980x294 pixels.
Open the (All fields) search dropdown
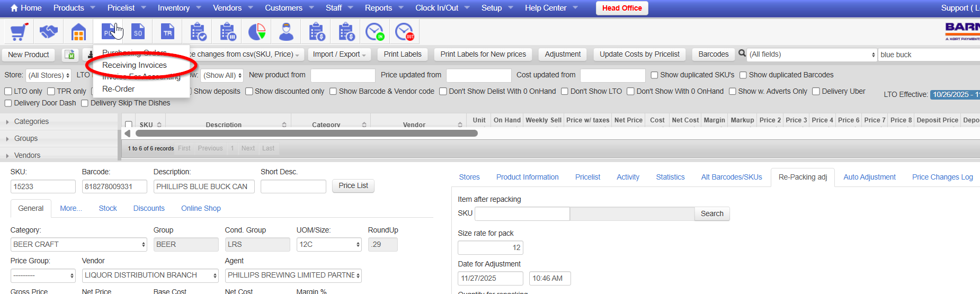click(x=812, y=55)
